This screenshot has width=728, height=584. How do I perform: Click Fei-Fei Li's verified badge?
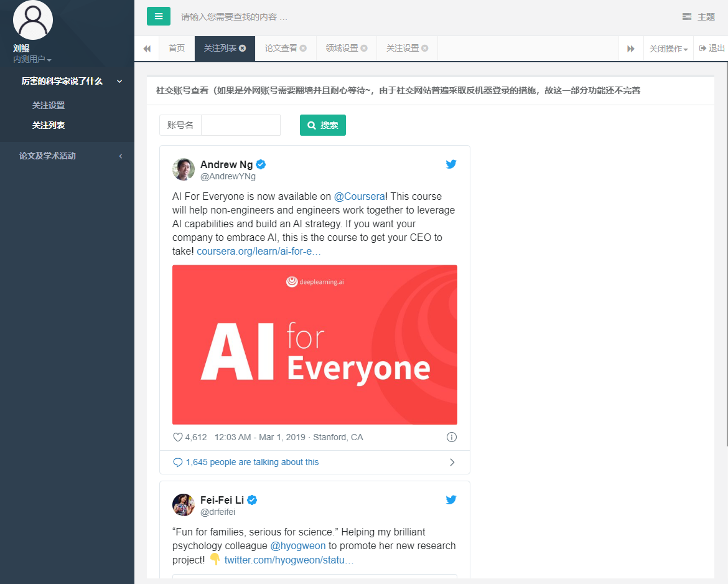pos(252,500)
